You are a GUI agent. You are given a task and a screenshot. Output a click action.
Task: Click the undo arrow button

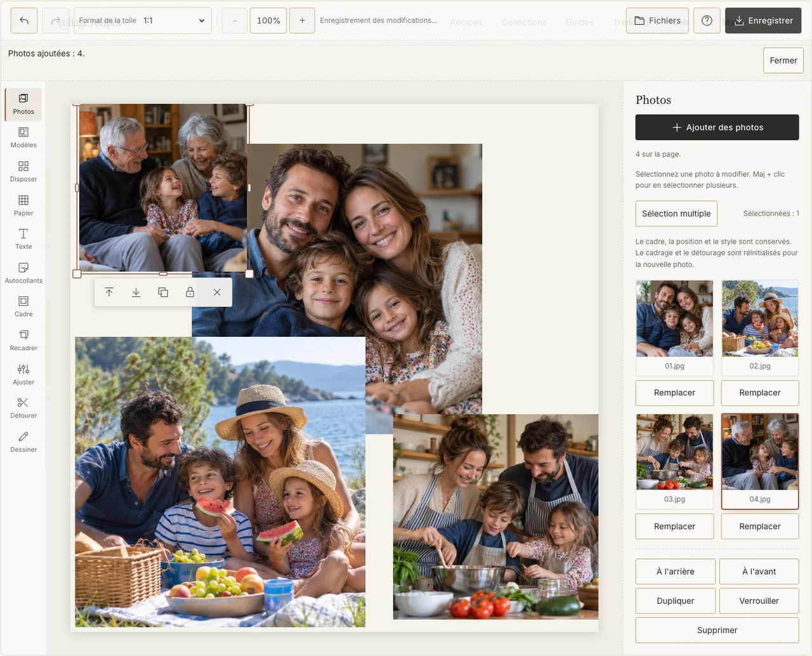[x=24, y=20]
